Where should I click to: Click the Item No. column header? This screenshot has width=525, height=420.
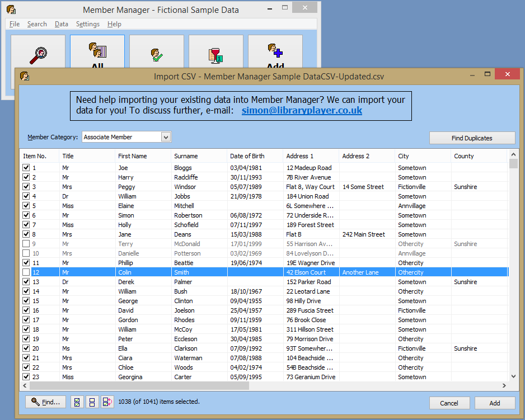tap(40, 156)
